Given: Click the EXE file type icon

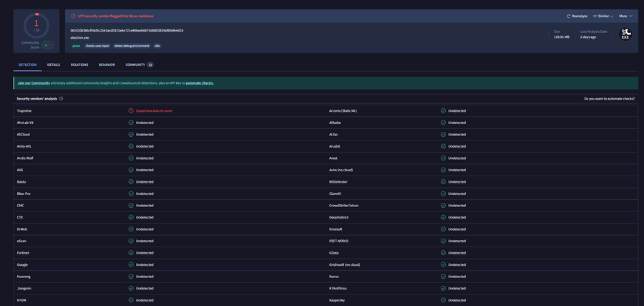Looking at the screenshot, I should tap(625, 34).
